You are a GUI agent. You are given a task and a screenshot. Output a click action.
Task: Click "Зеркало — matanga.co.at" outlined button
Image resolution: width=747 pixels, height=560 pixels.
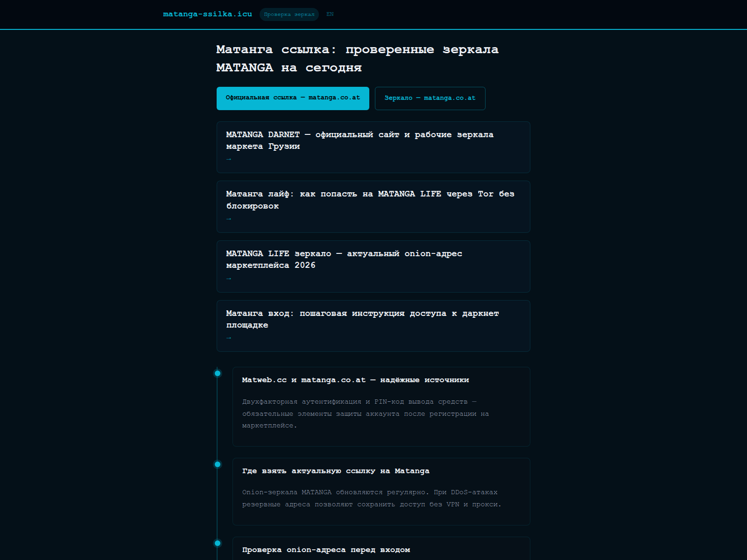pyautogui.click(x=430, y=98)
